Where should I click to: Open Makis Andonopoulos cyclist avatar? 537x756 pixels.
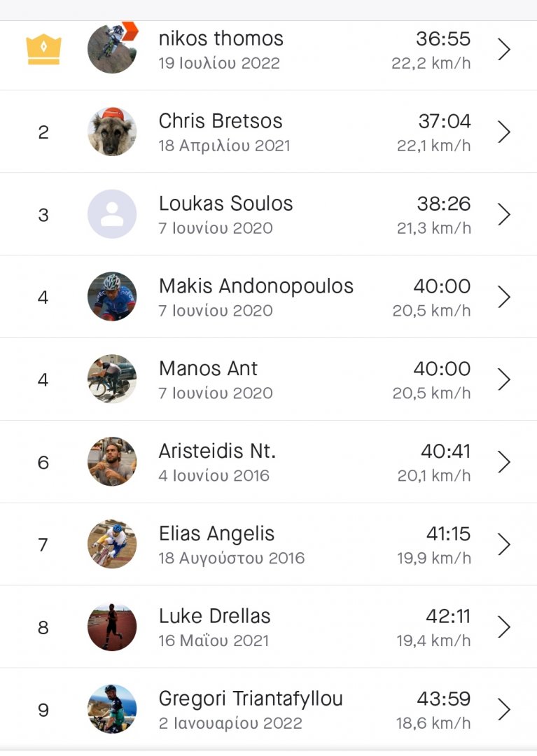112,297
